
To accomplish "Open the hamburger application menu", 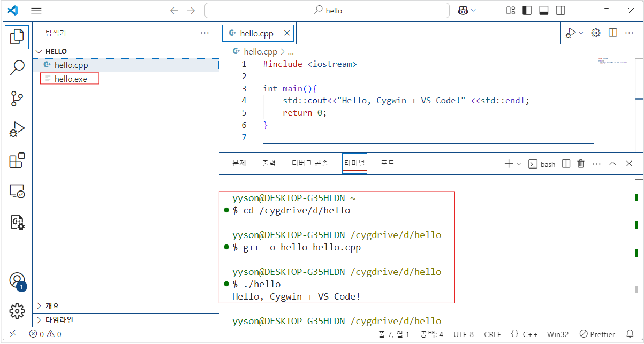I will pyautogui.click(x=36, y=11).
